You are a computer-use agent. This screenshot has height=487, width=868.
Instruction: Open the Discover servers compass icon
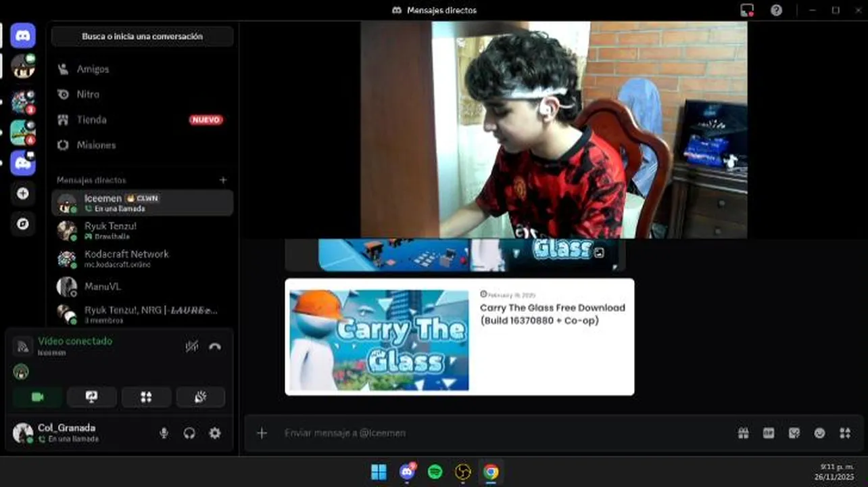(23, 224)
